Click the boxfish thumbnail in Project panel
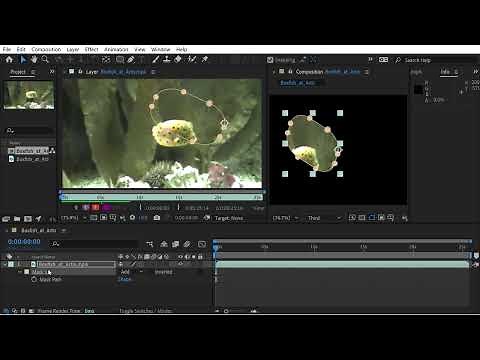 29,95
